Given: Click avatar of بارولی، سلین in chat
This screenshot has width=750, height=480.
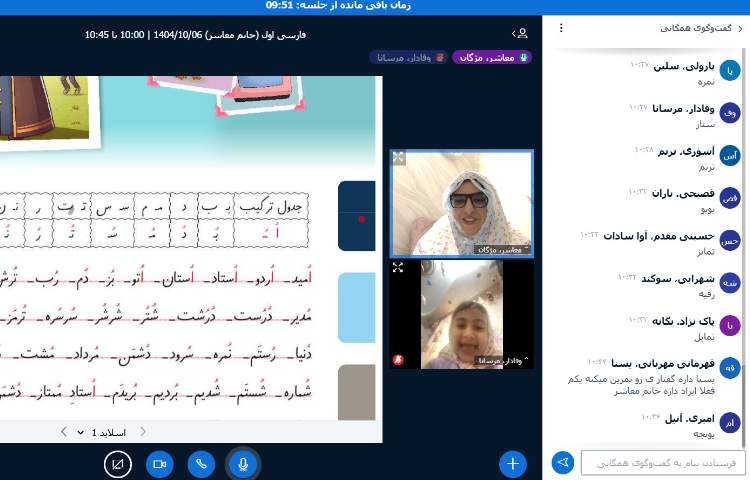Looking at the screenshot, I should click(x=730, y=71).
